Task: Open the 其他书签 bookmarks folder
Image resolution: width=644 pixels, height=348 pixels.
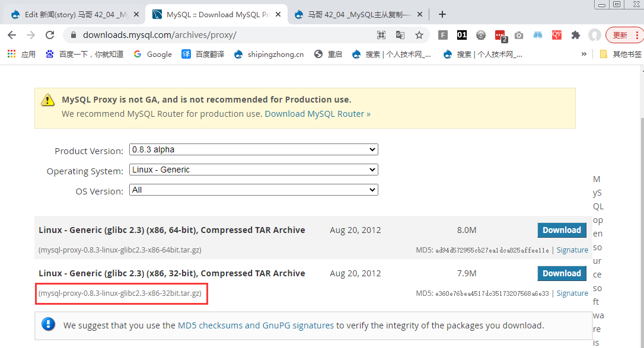Action: [621, 54]
